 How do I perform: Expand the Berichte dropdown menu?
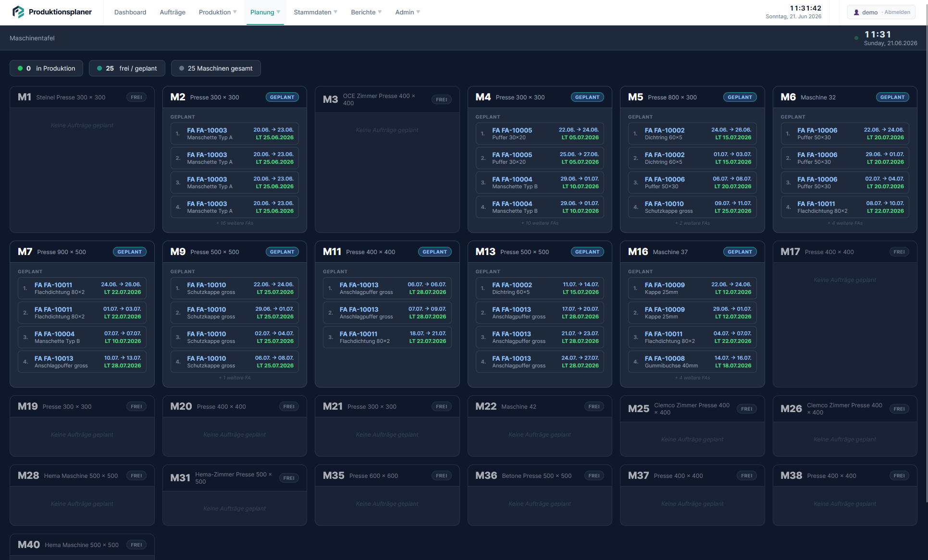pyautogui.click(x=366, y=12)
